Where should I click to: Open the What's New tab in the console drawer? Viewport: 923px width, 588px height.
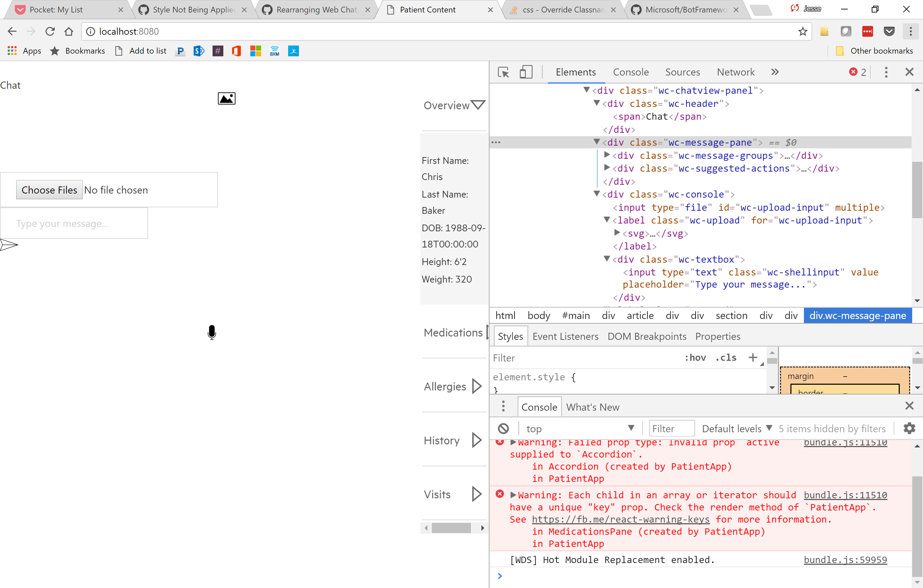[592, 407]
